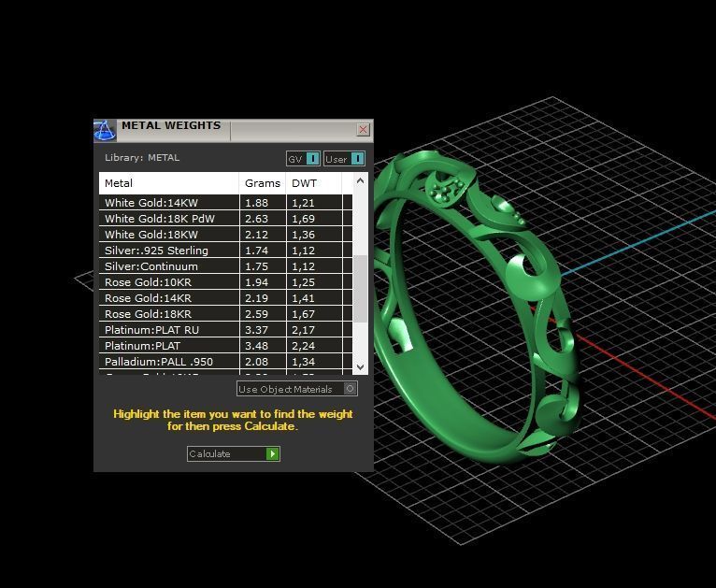Image resolution: width=716 pixels, height=588 pixels.
Task: Enable Use Object Materials option
Action: pyautogui.click(x=297, y=389)
